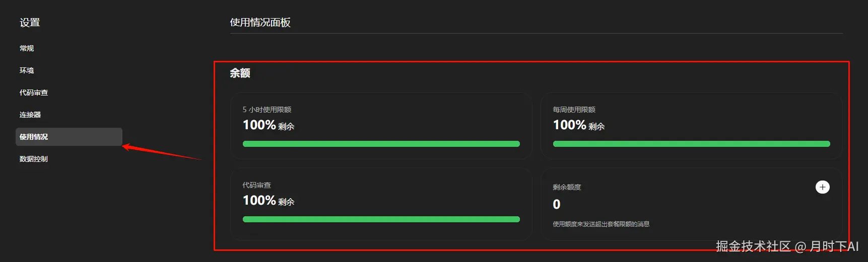Click the 代码审查 label inside the usage card
Screen dimensions: 868x262
256,185
